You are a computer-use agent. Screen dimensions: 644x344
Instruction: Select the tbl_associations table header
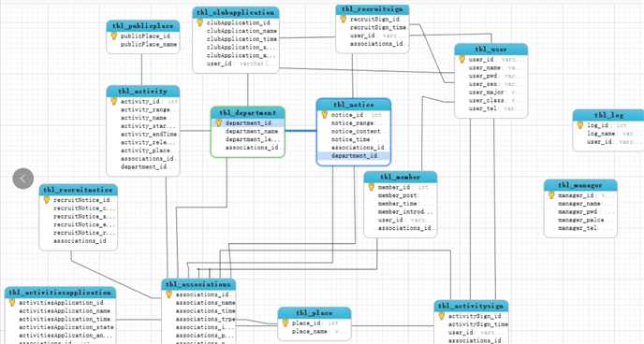point(198,284)
